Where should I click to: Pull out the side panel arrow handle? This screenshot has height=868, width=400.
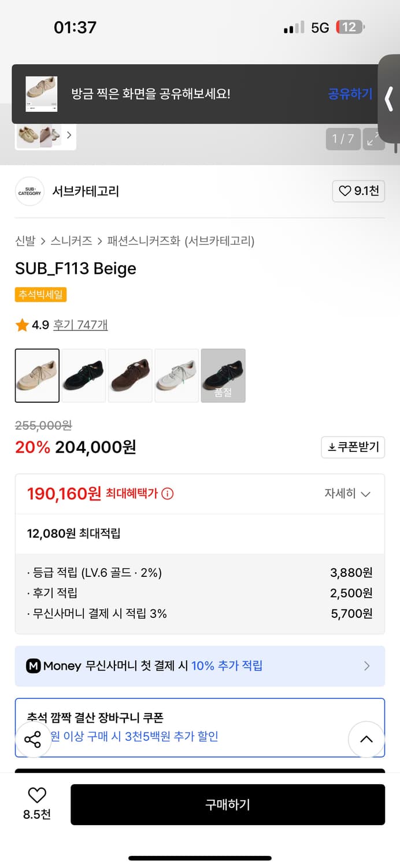point(389,99)
